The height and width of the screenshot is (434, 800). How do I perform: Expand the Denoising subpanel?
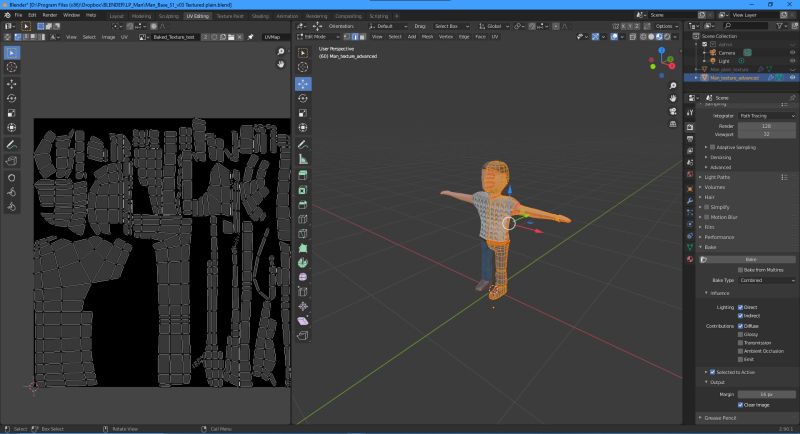click(x=720, y=157)
